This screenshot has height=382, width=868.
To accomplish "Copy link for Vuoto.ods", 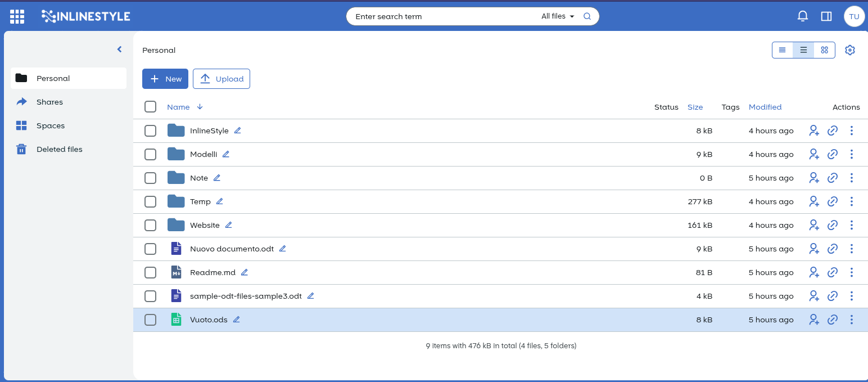I will tap(833, 320).
